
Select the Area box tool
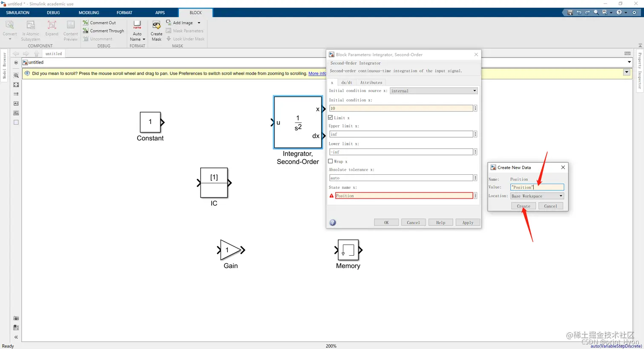click(x=16, y=122)
